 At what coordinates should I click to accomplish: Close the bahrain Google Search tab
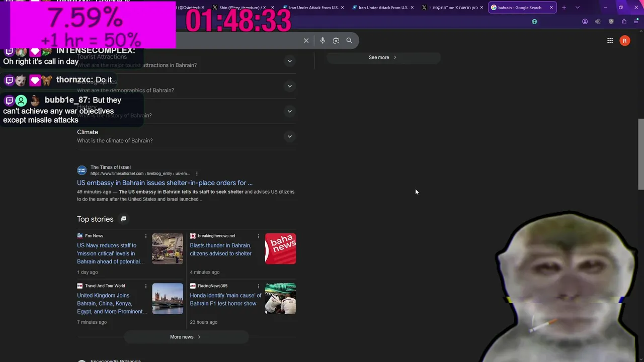point(551,8)
